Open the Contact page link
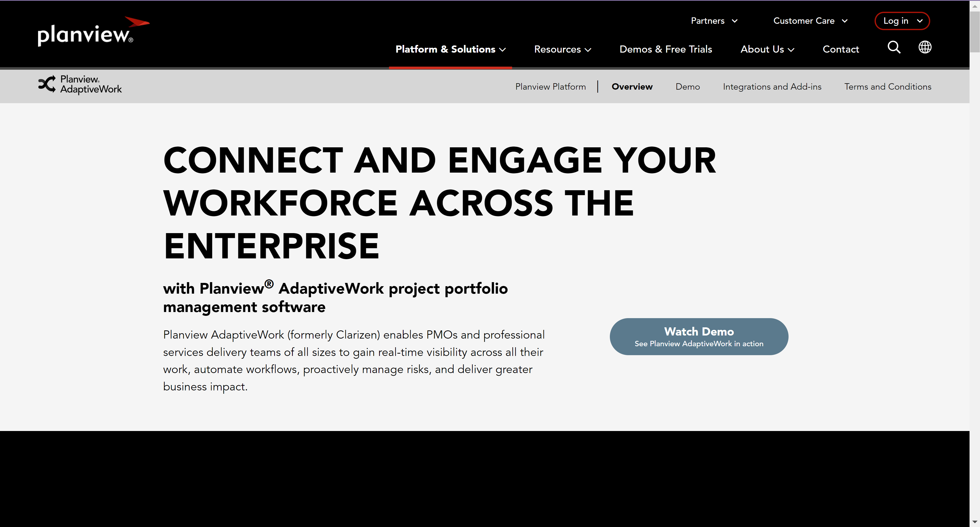 840,50
